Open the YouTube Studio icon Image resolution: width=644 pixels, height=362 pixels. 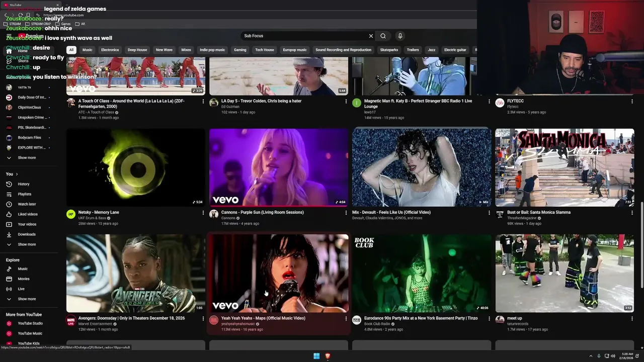[x=9, y=323]
